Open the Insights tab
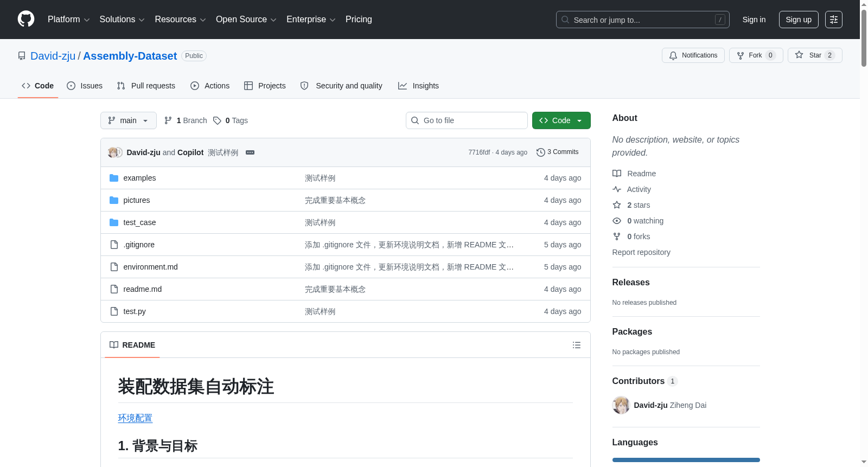 pyautogui.click(x=418, y=86)
